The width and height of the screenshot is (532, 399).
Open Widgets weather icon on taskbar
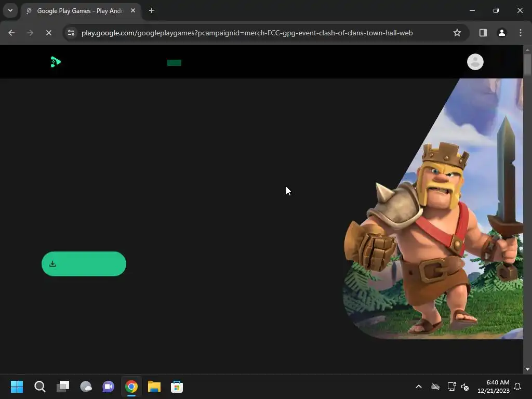(86, 387)
